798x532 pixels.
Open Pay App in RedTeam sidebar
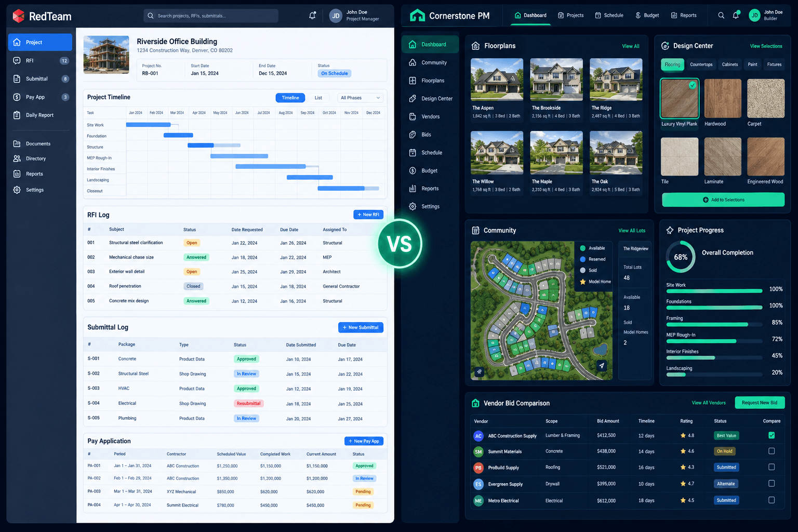coord(40,97)
